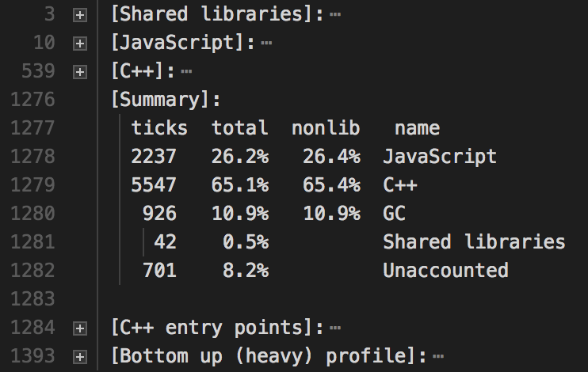588x372 pixels.
Task: Click the 'Unaccounted' text
Action: click(445, 271)
